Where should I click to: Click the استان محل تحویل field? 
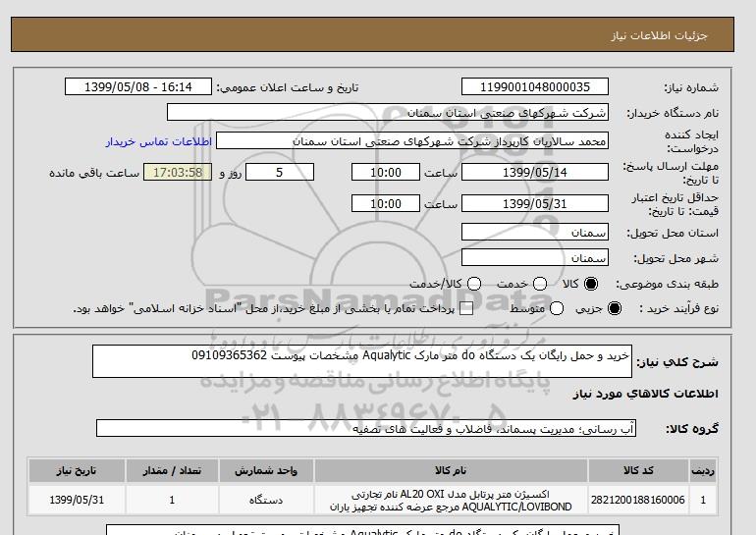point(535,233)
